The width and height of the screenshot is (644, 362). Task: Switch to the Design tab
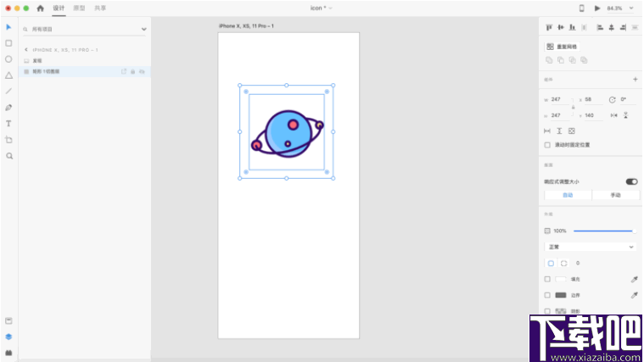(59, 8)
